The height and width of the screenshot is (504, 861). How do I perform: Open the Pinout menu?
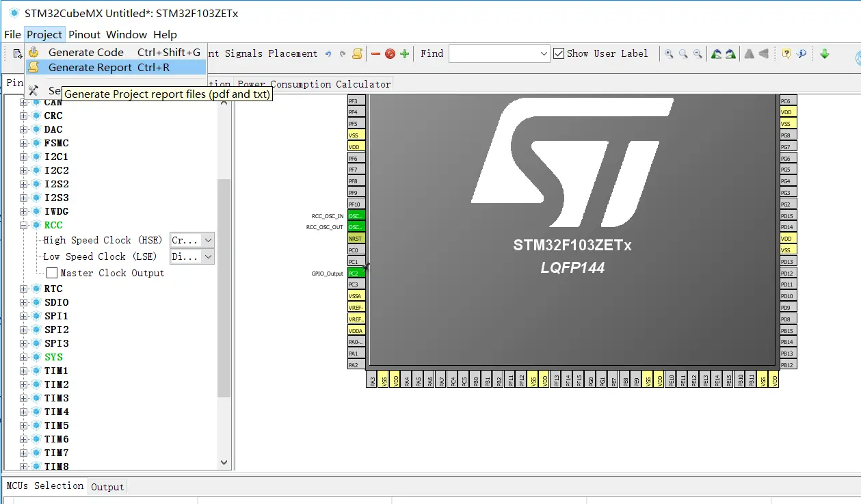(84, 34)
